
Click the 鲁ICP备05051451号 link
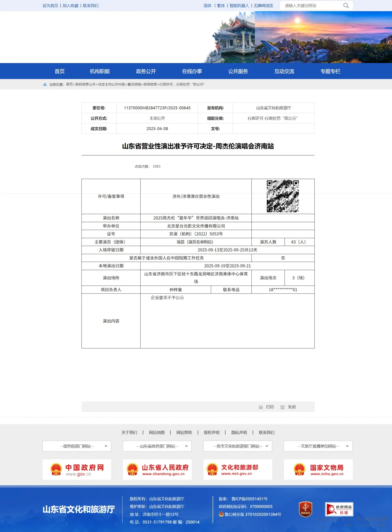click(x=249, y=498)
